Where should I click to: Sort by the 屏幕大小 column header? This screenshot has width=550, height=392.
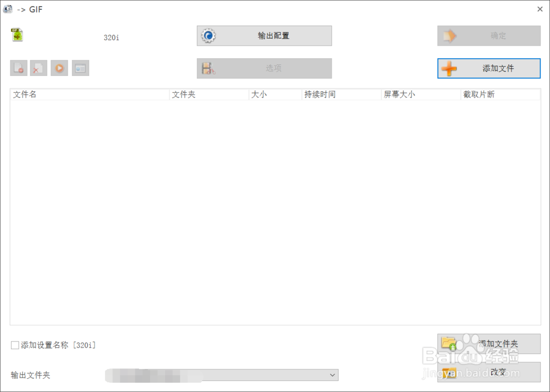(421, 95)
